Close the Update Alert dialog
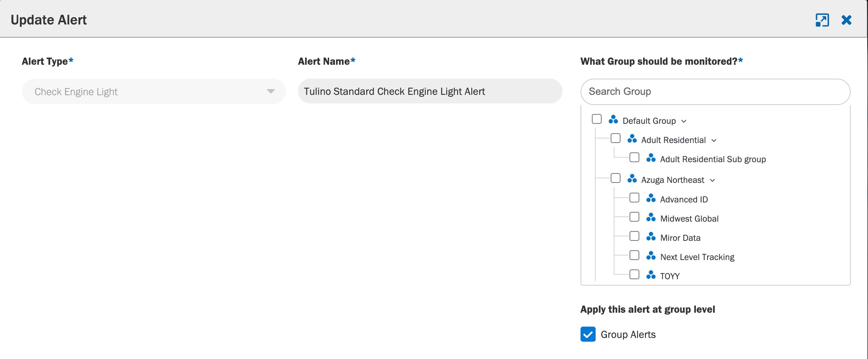Viewport: 868px width, 359px height. [x=847, y=20]
